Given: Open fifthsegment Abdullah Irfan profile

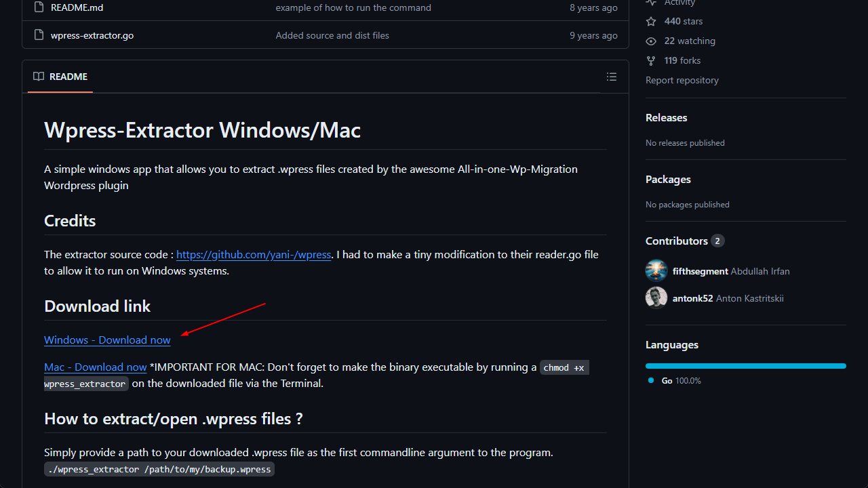Looking at the screenshot, I should 731,271.
